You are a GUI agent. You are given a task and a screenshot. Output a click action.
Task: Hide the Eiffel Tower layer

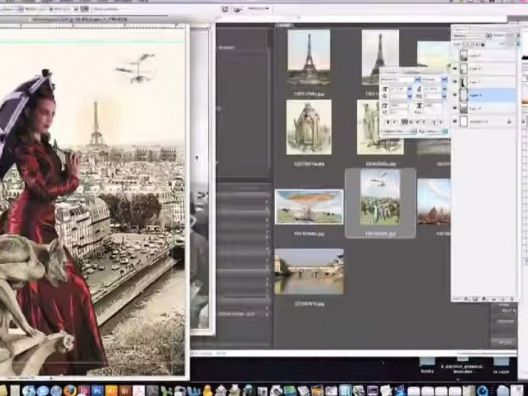(455, 82)
